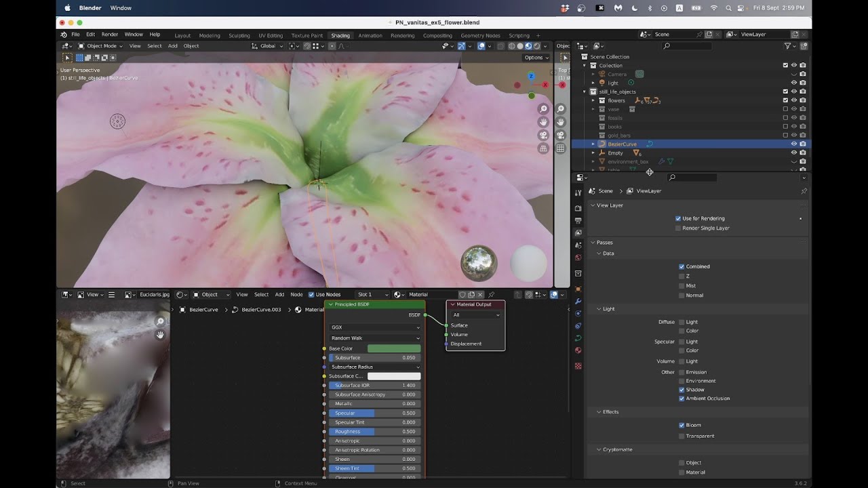
Task: Open the GGX distribution dropdown
Action: point(375,327)
